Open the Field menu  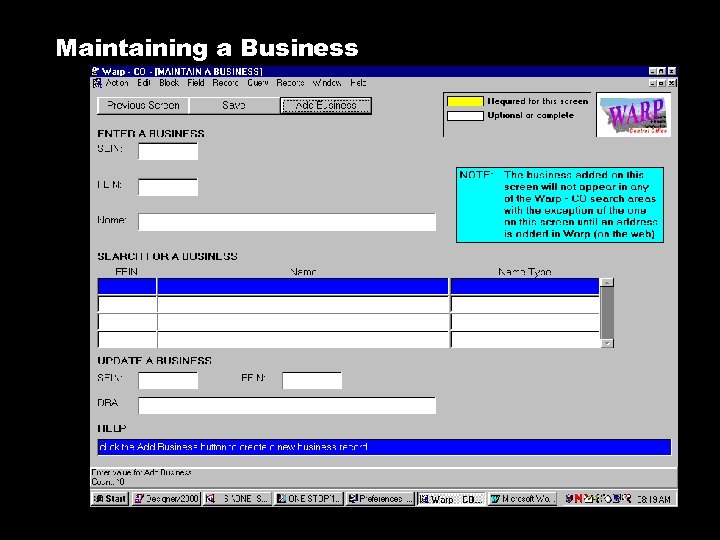(x=196, y=83)
